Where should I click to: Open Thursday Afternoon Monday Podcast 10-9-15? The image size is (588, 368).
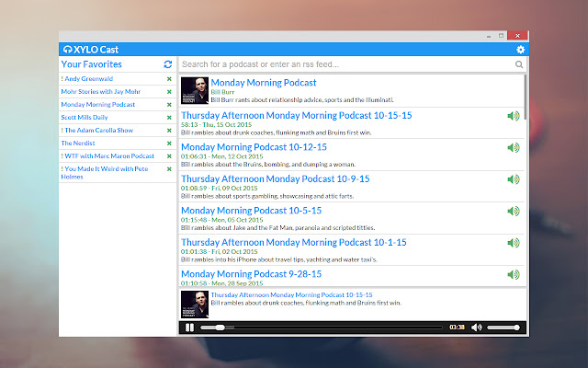tap(276, 178)
